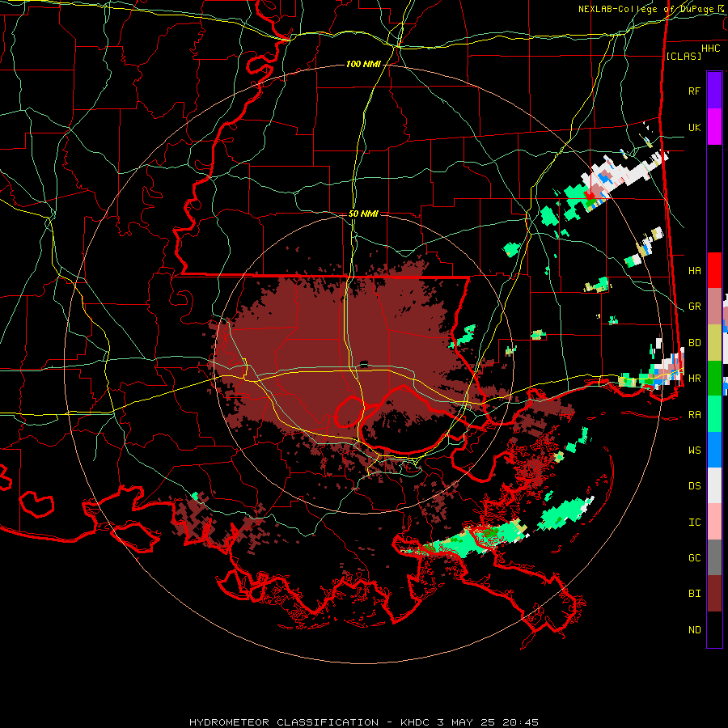
Task: Click the gray GC legend color swatch
Action: coord(714,557)
